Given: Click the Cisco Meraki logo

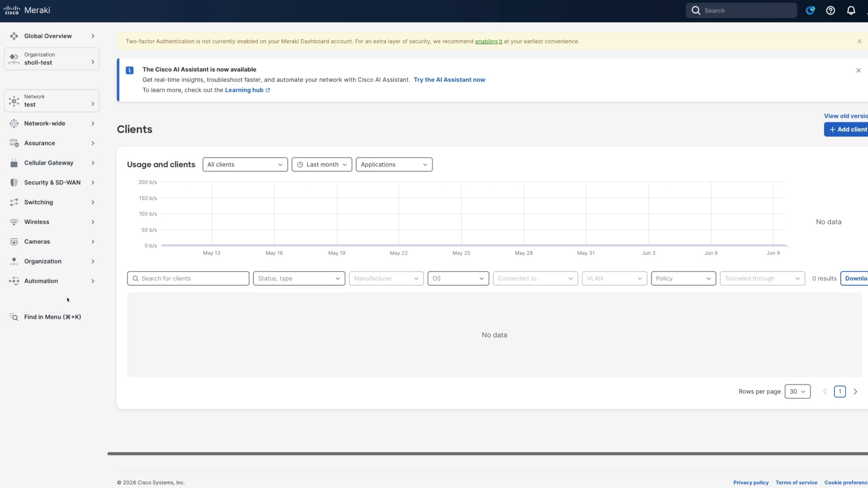Looking at the screenshot, I should [27, 10].
